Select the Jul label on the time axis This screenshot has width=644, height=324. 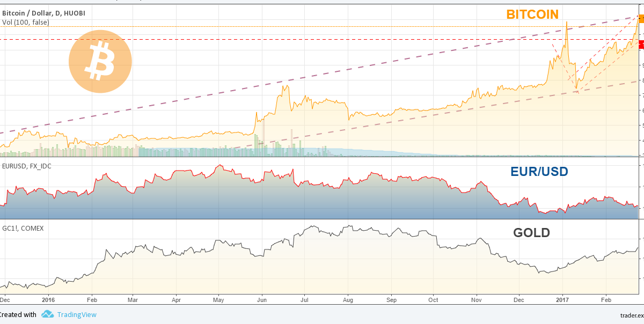coord(304,300)
